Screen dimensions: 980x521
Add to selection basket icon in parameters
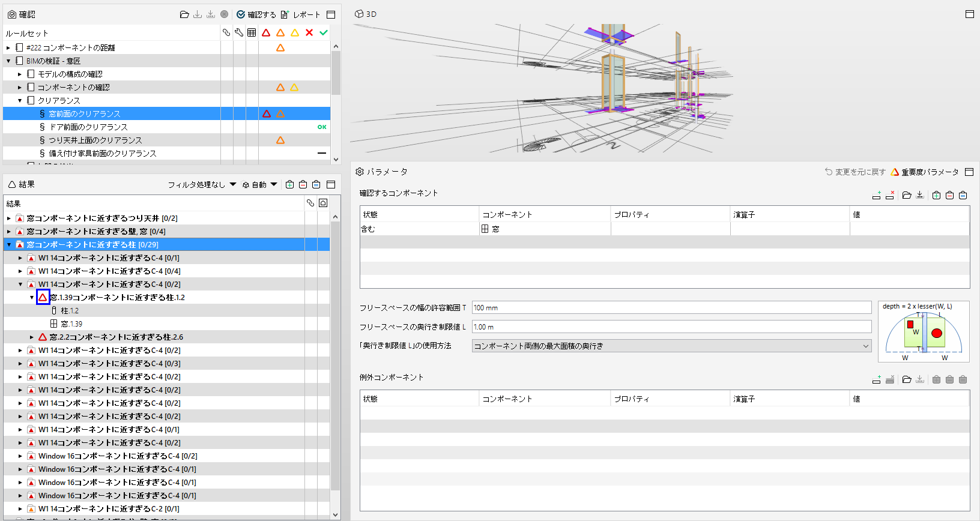click(936, 195)
